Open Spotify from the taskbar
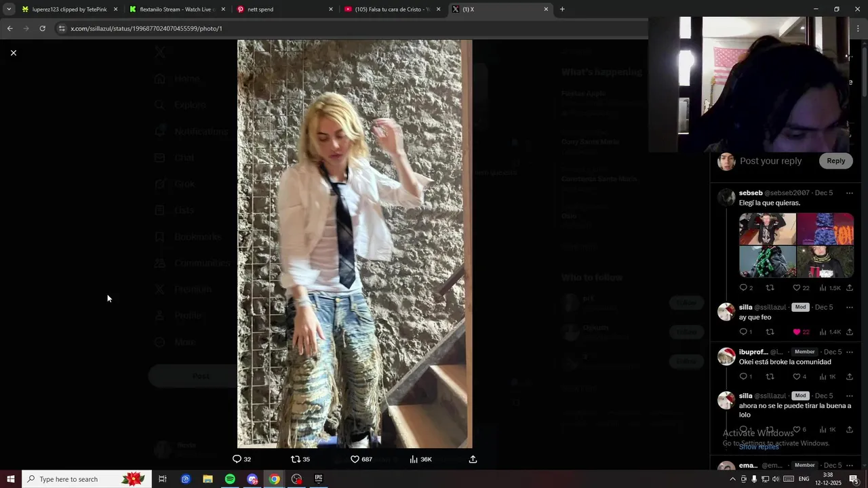The image size is (868, 488). 230,479
